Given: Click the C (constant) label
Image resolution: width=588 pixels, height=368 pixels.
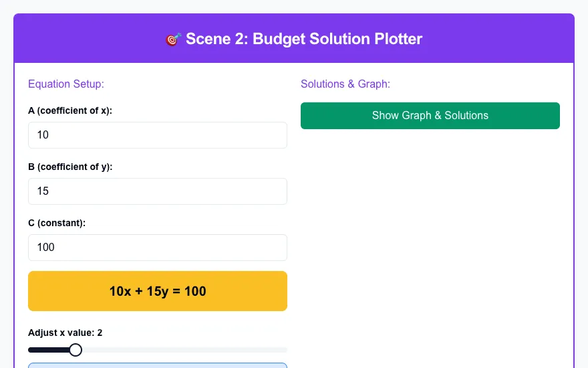Looking at the screenshot, I should click(57, 223).
